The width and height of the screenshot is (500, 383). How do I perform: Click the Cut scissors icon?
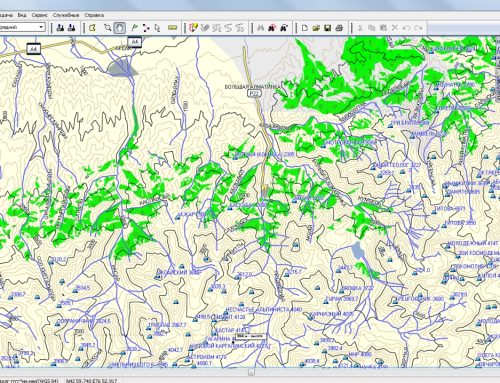tap(360, 28)
